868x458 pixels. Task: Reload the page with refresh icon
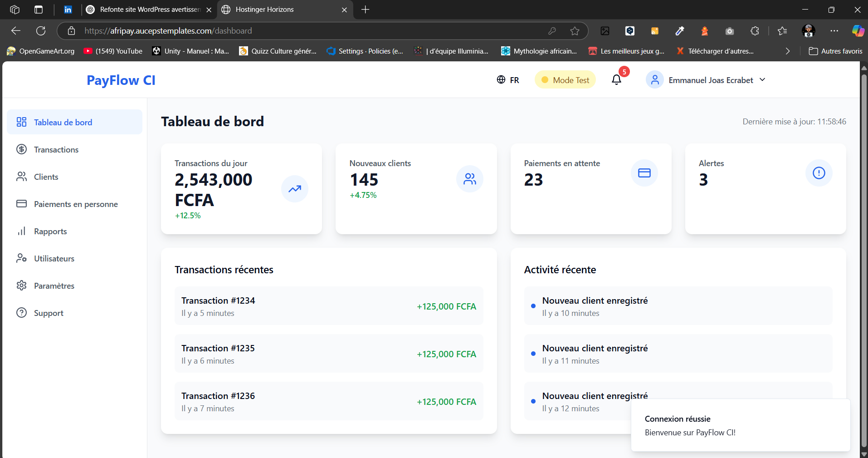point(41,31)
